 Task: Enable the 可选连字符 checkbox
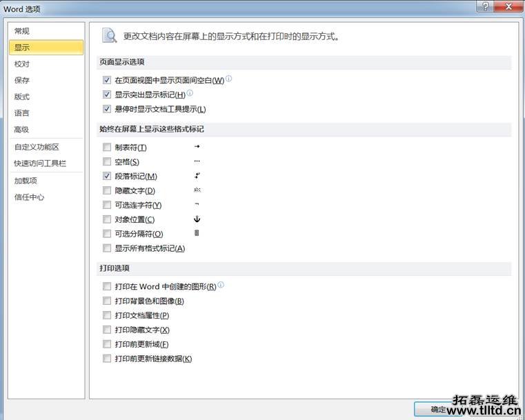click(107, 205)
